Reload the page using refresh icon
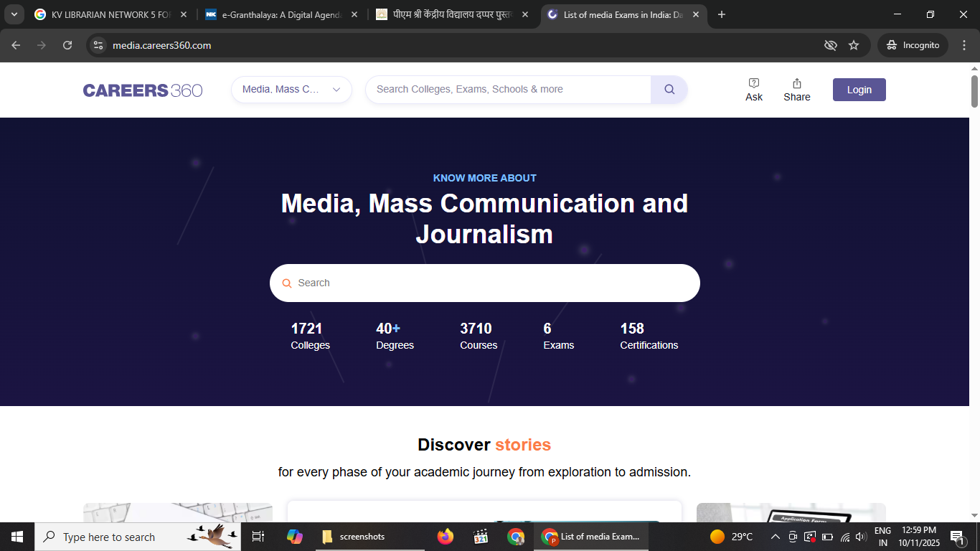Image resolution: width=980 pixels, height=551 pixels. [67, 45]
